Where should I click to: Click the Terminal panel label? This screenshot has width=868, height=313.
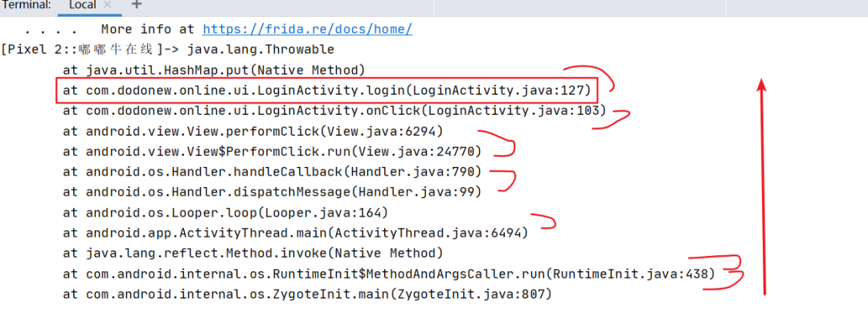(x=27, y=5)
